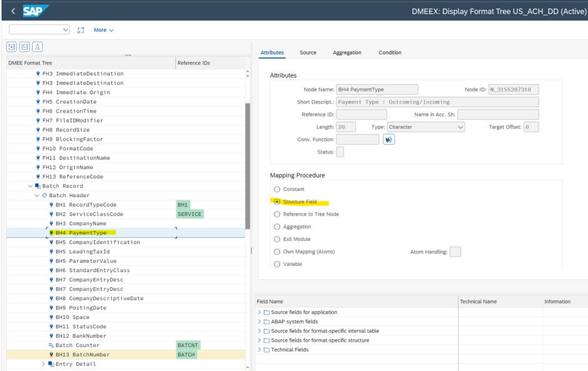Click the expand subtree toolbar icon
Screen dimensions: 588x371
click(x=12, y=47)
